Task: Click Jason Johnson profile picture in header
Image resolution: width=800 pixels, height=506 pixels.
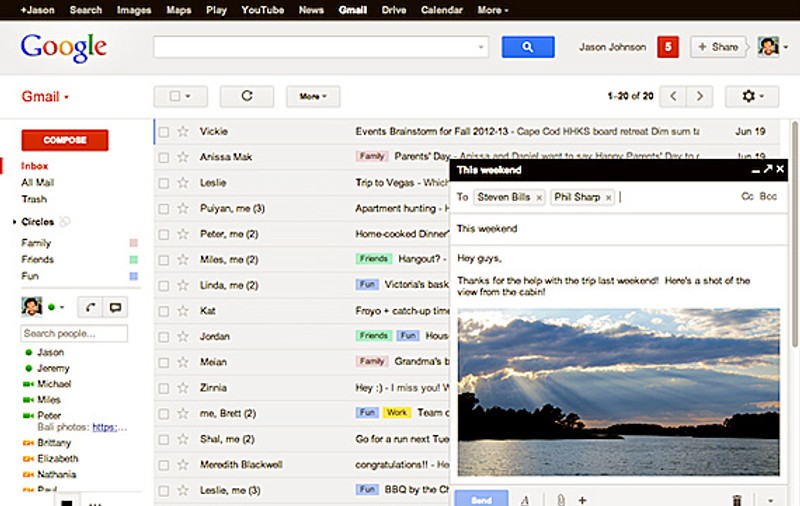Action: click(768, 46)
